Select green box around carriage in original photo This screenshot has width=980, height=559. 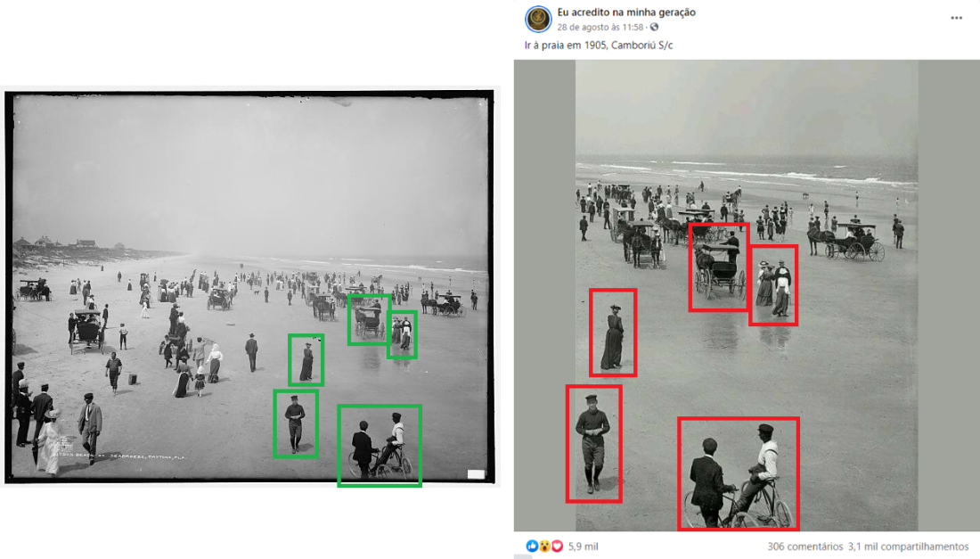point(370,319)
